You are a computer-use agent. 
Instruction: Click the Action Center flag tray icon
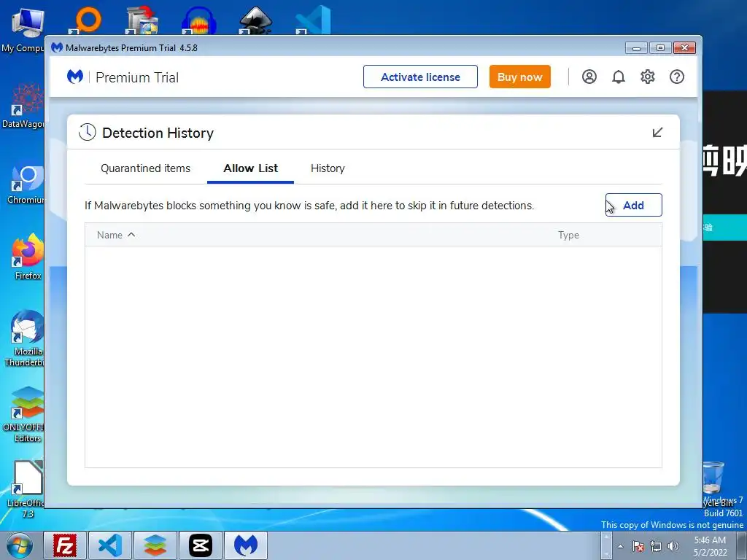(638, 547)
